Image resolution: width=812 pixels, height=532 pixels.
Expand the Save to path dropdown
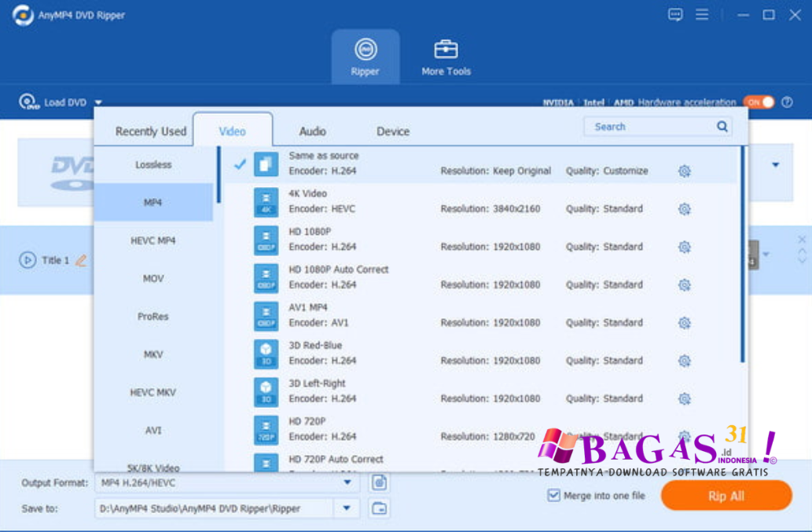coord(347,508)
